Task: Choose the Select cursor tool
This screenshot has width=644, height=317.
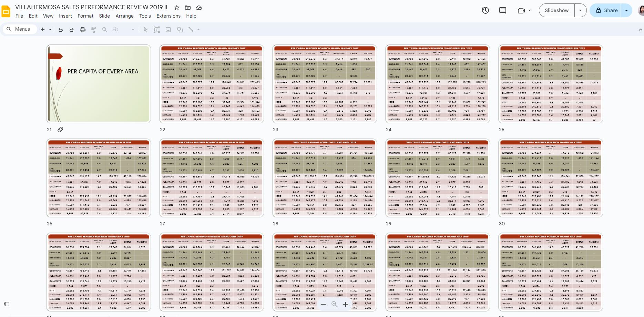Action: click(x=145, y=30)
